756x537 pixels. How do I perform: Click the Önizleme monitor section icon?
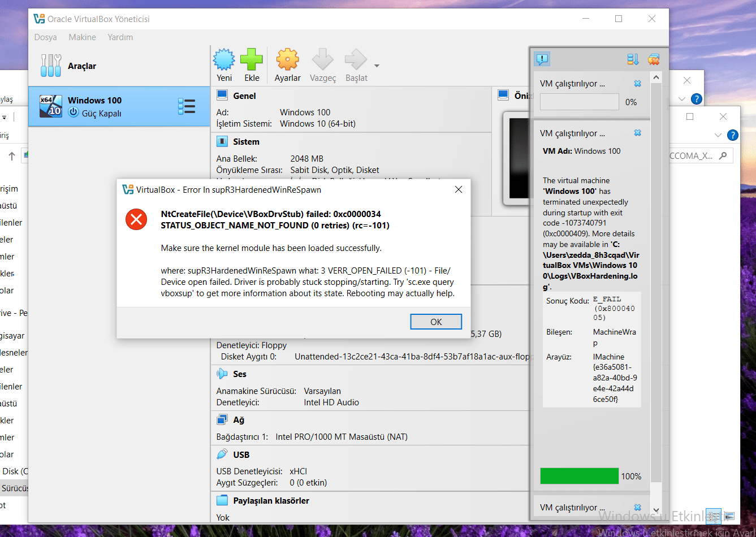[503, 96]
